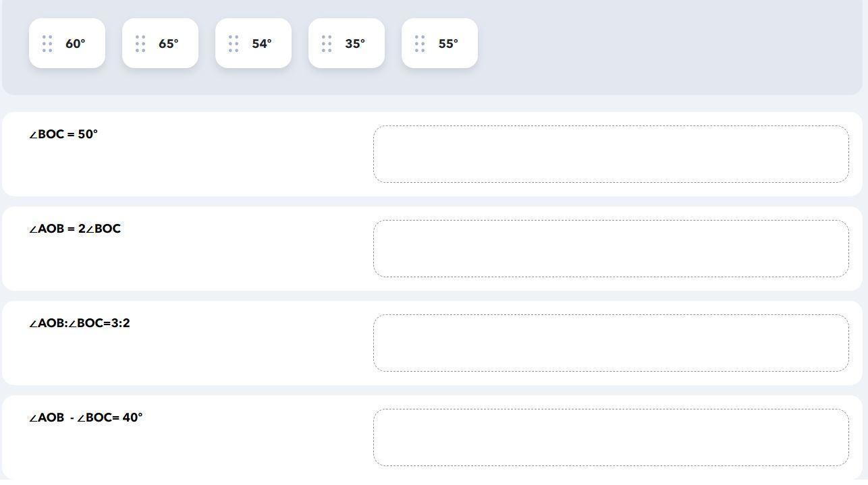Click the drag handle on the 55° chip
This screenshot has height=485, width=868.
(x=420, y=44)
